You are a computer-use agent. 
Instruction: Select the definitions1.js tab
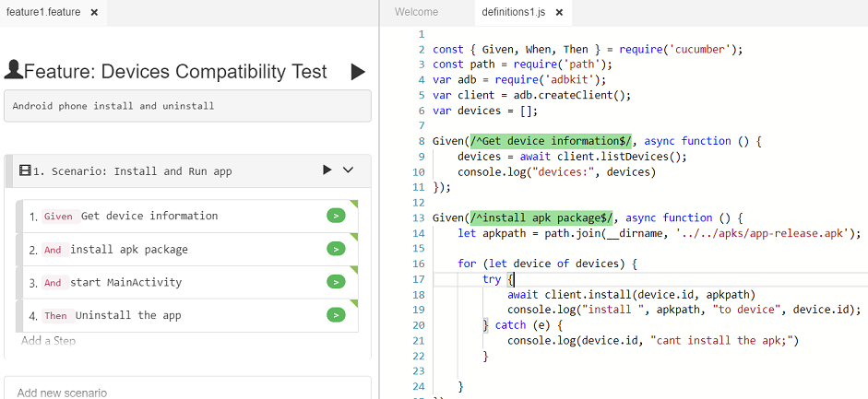click(x=514, y=12)
